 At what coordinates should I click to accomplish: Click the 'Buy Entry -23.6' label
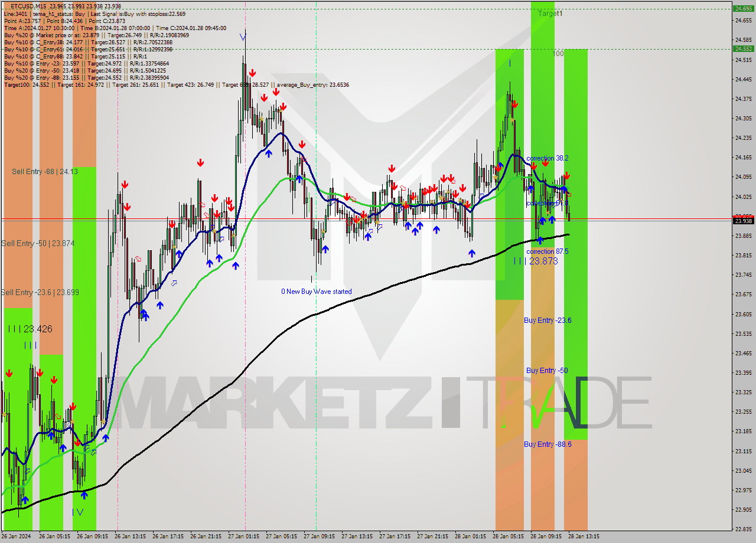548,320
